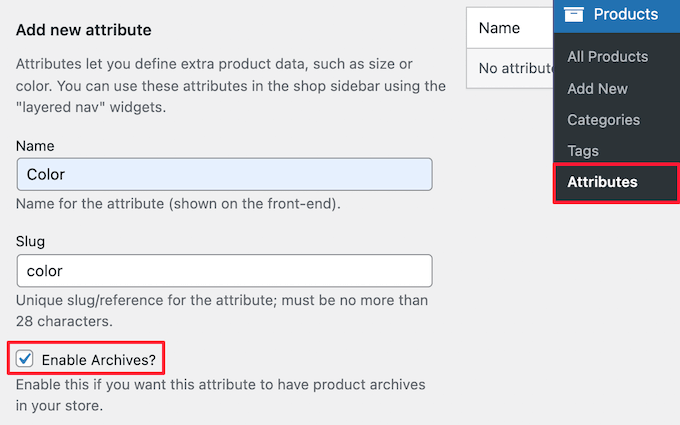Viewport: 680px width, 425px height.
Task: Click the 'shown on the front-end' help text
Action: tap(178, 203)
